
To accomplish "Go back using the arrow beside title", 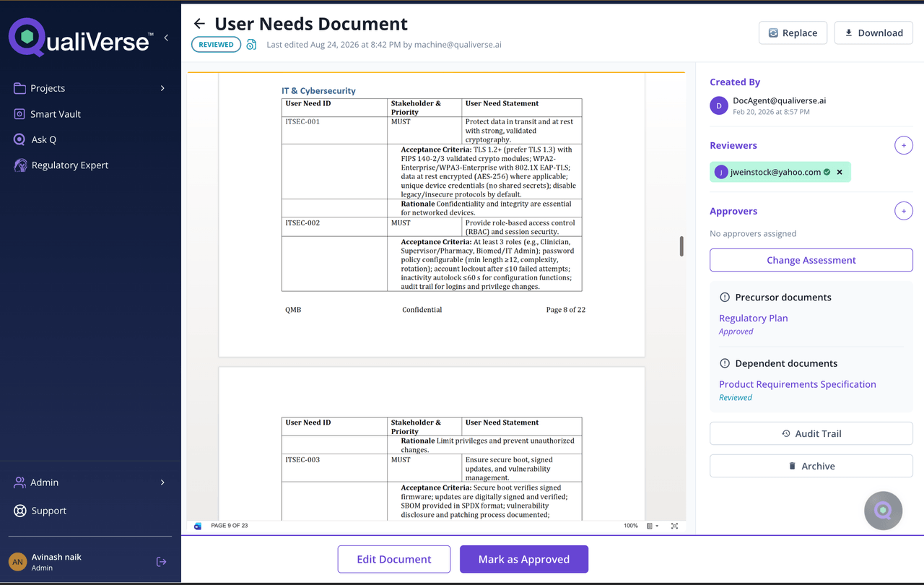I will 199,24.
